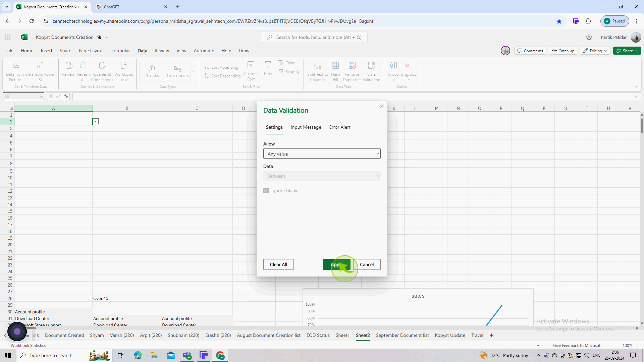Screen dimensions: 644x362
Task: Open the Automate ribbon tab
Action: pyautogui.click(x=204, y=51)
